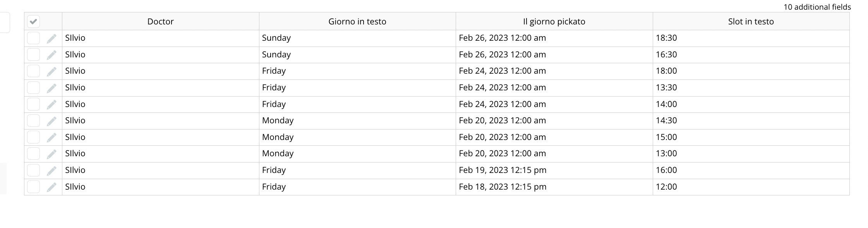Edit the Friday 13:30 slot entry

[51, 88]
